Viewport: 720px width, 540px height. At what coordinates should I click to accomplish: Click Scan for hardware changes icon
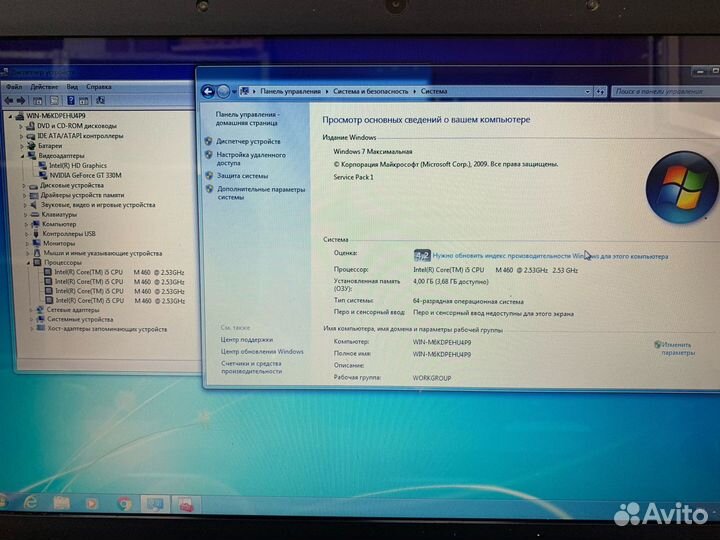coord(101,100)
